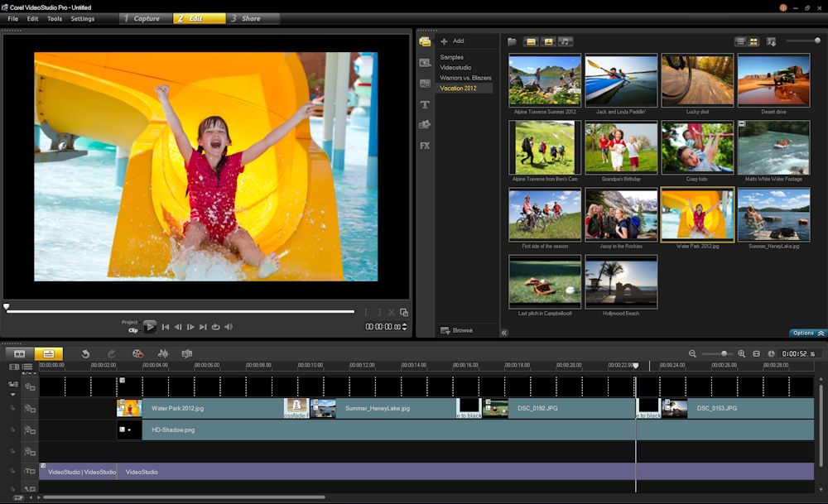828x504 pixels.
Task: Toggle show photos filter in library
Action: click(x=547, y=41)
